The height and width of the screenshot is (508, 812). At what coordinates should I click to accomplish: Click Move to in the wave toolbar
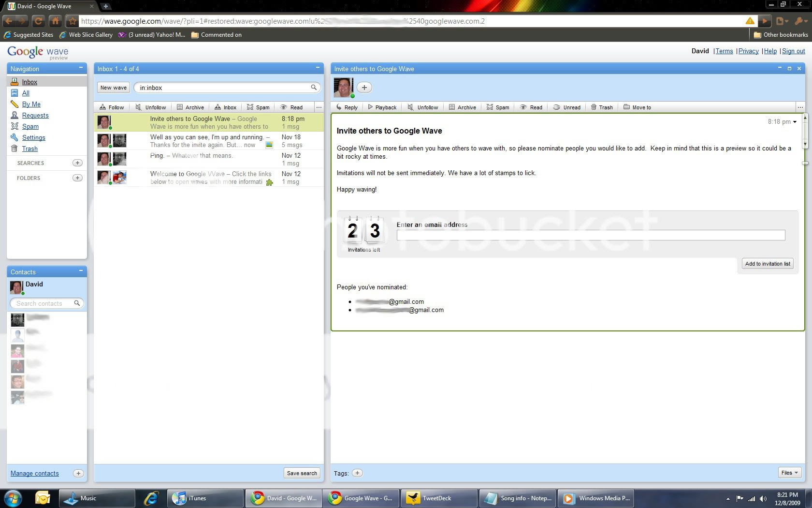tap(637, 107)
